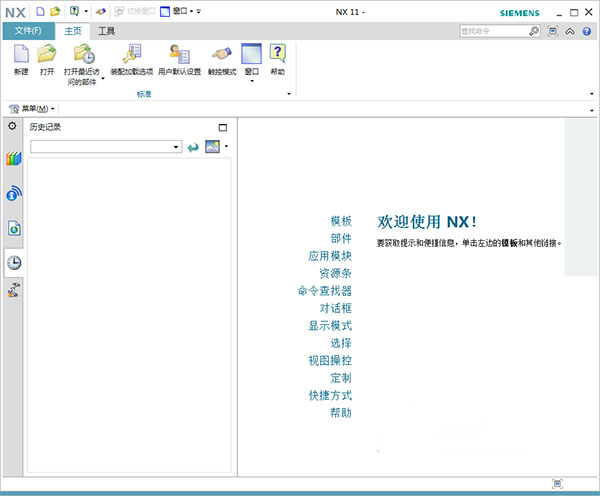
Task: Open the HD3D Tools info icon
Action: tap(14, 193)
